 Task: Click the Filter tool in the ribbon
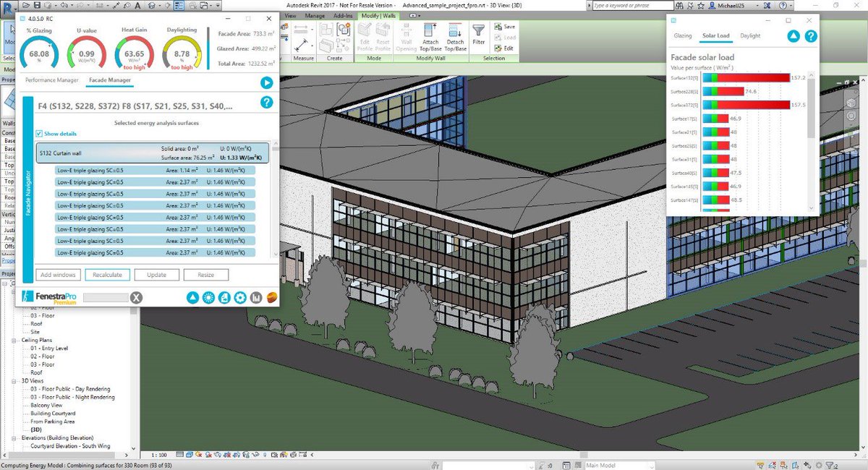tap(479, 35)
